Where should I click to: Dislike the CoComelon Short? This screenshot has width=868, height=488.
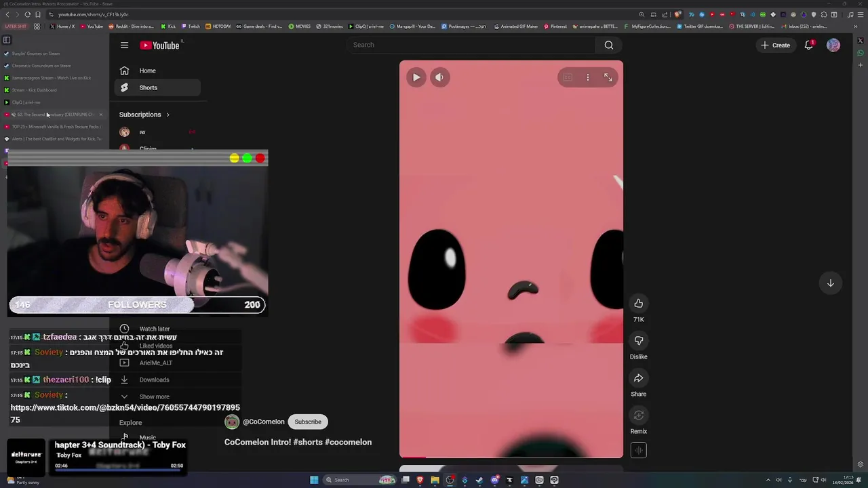638,341
